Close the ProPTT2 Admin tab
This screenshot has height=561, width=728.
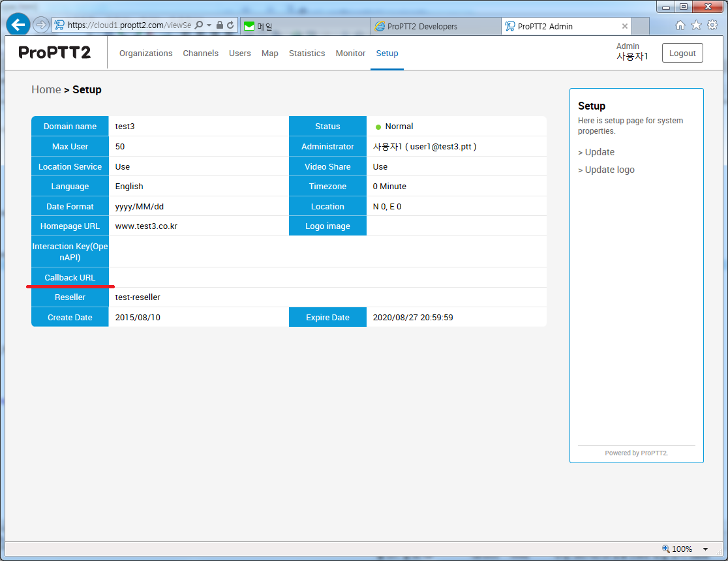(625, 26)
